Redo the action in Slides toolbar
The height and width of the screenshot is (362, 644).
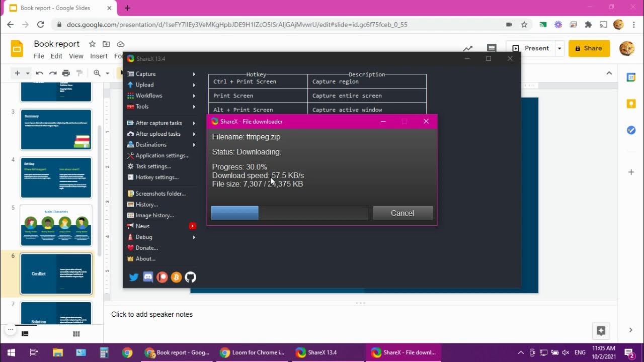[x=53, y=73]
